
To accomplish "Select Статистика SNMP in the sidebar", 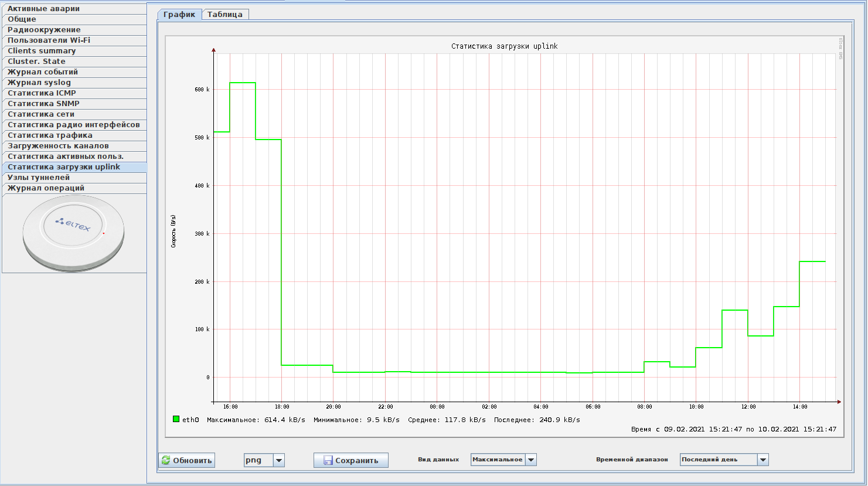I will pyautogui.click(x=74, y=104).
